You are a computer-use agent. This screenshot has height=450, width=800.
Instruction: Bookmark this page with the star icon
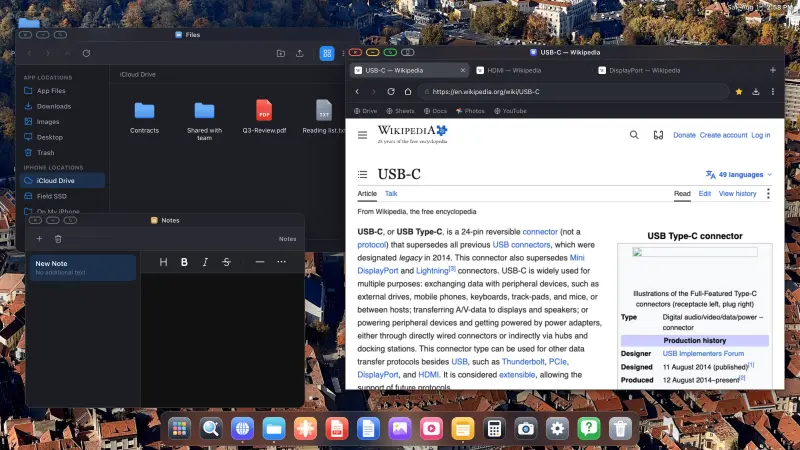pyautogui.click(x=739, y=92)
